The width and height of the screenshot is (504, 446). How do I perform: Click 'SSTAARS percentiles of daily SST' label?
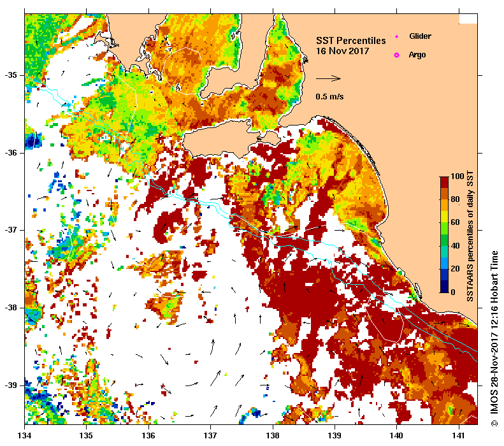pos(470,236)
